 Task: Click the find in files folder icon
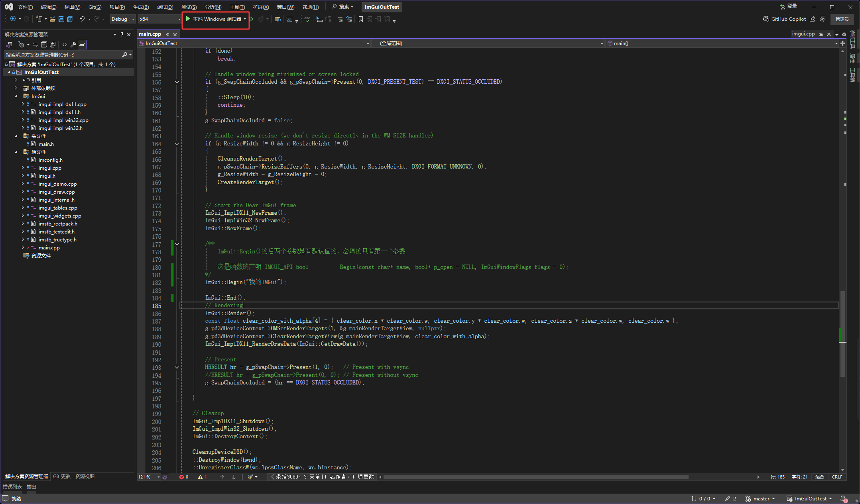point(278,19)
